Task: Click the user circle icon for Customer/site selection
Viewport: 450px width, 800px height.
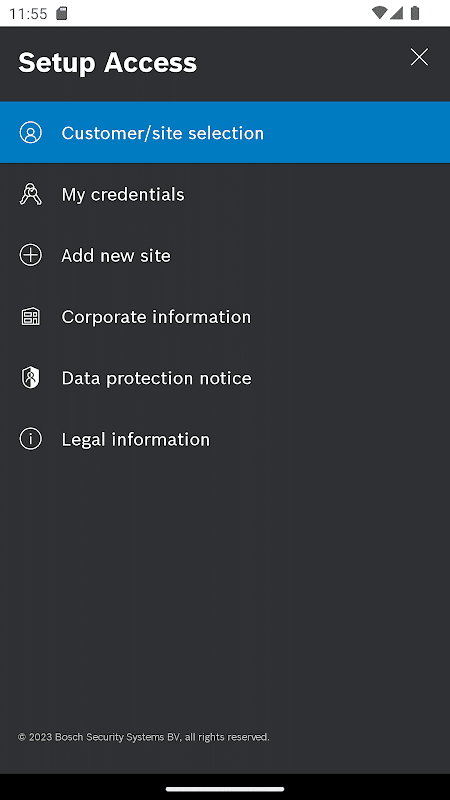Action: pos(31,133)
